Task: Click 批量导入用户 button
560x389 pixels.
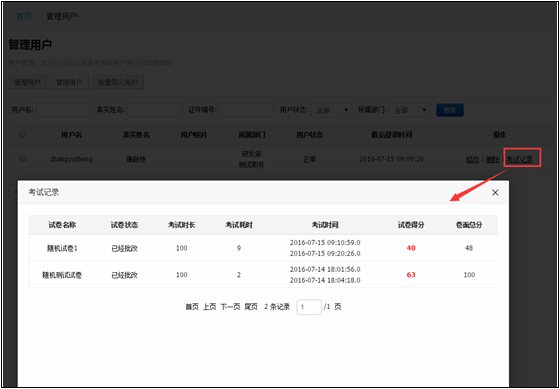Action: click(118, 83)
